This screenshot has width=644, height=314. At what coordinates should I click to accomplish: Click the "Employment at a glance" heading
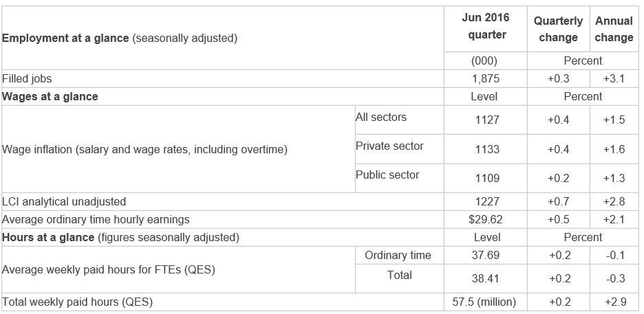(x=66, y=38)
